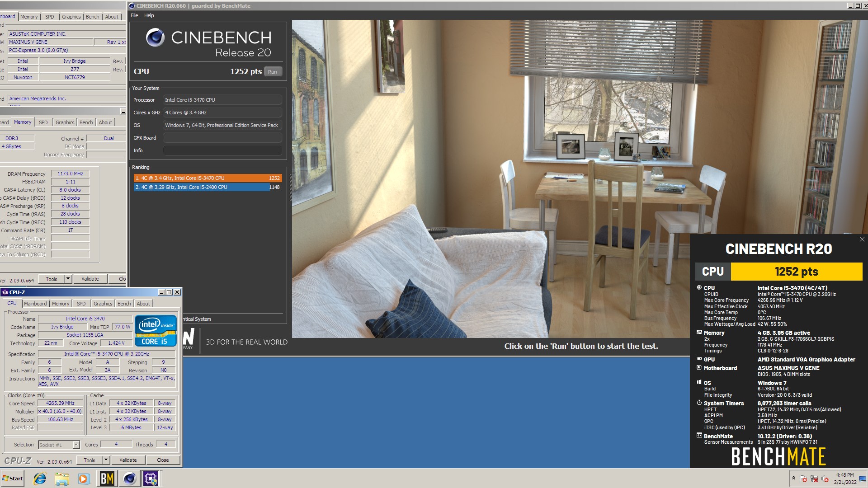
Task: Click the BenchMate Motherboard section icon
Action: 699,367
